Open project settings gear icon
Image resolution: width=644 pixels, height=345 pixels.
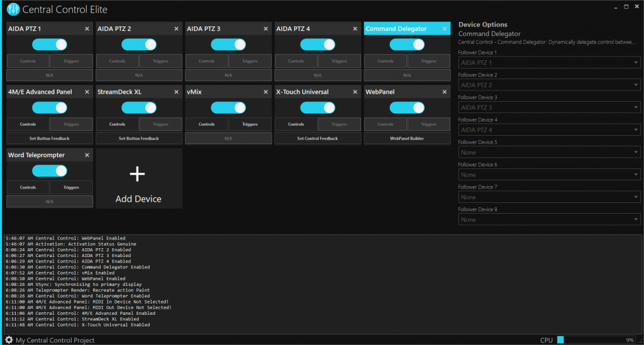click(x=9, y=340)
